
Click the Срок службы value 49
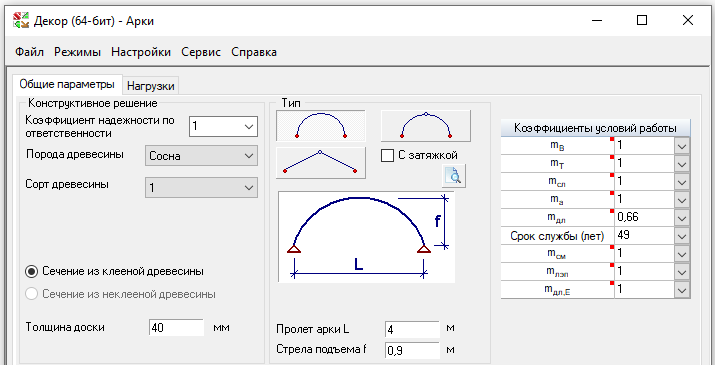(644, 236)
